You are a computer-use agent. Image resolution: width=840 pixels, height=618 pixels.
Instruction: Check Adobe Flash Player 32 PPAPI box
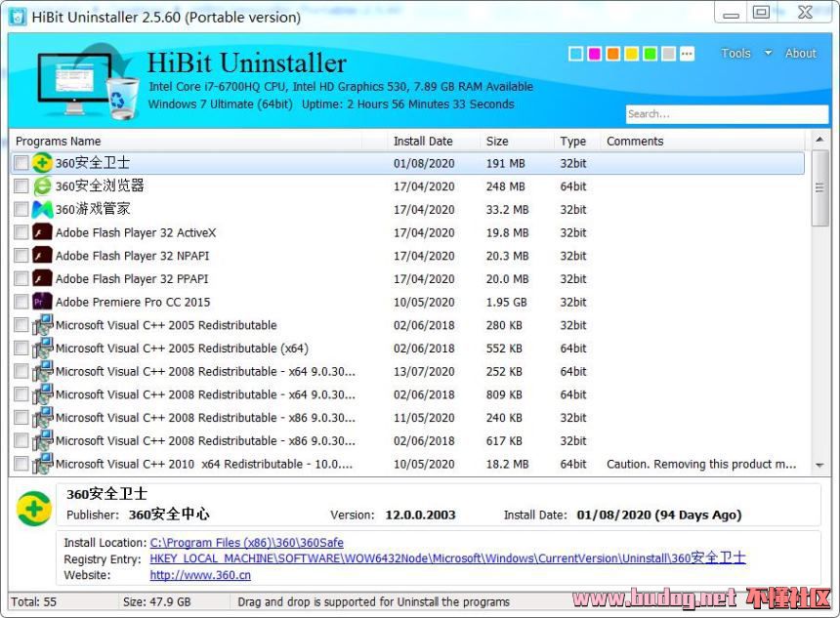click(x=21, y=278)
